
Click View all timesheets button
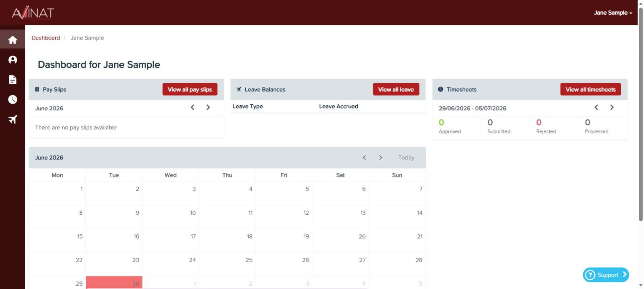pos(590,89)
